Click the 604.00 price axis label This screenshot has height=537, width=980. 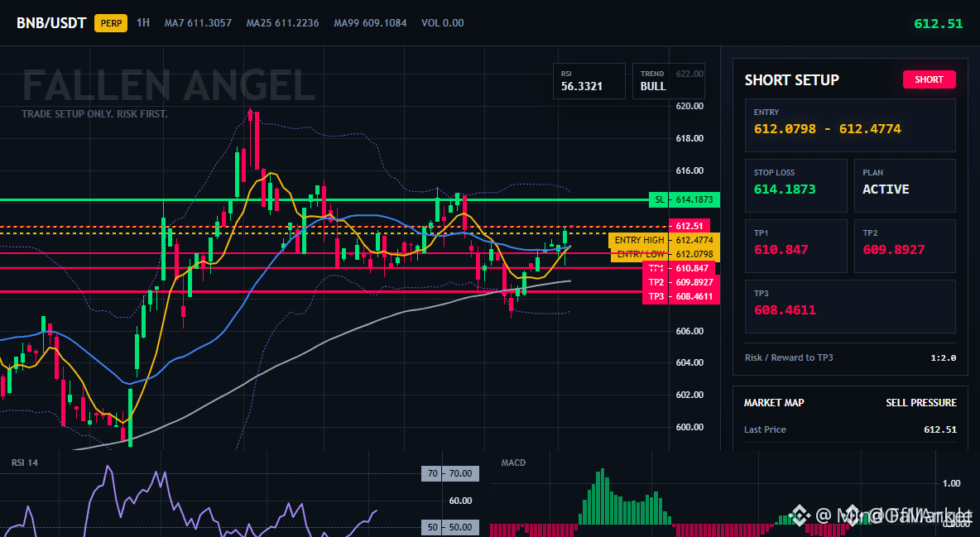coord(689,362)
